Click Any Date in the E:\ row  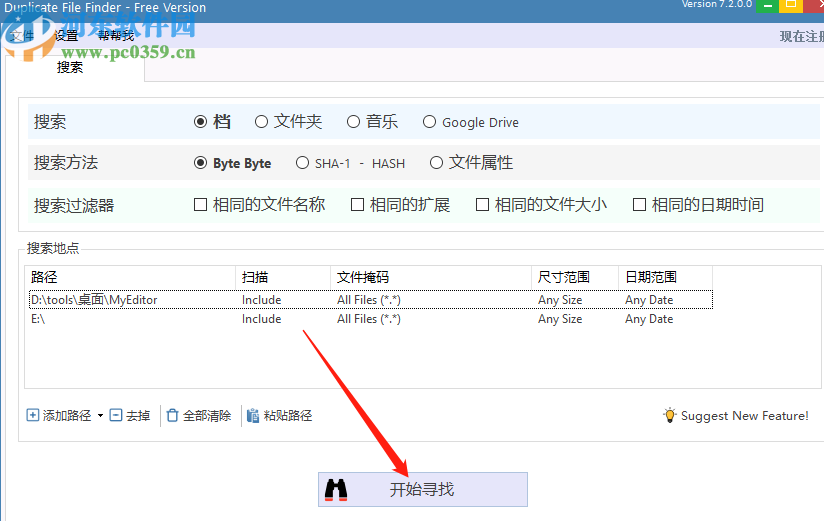[x=649, y=319]
